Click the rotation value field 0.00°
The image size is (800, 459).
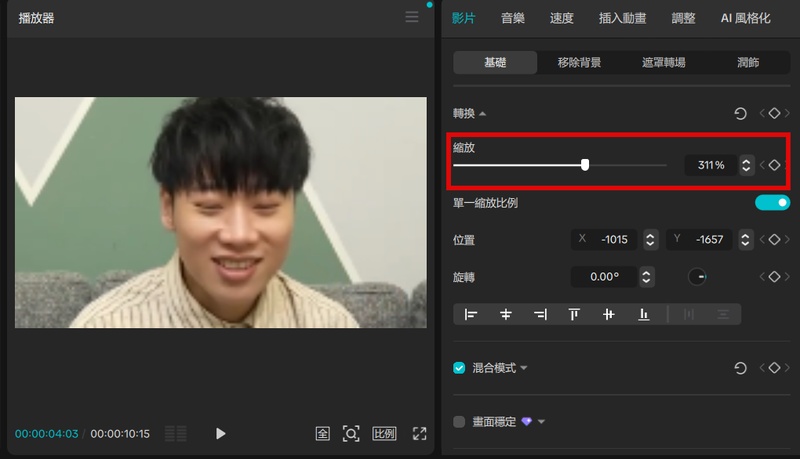coord(605,277)
